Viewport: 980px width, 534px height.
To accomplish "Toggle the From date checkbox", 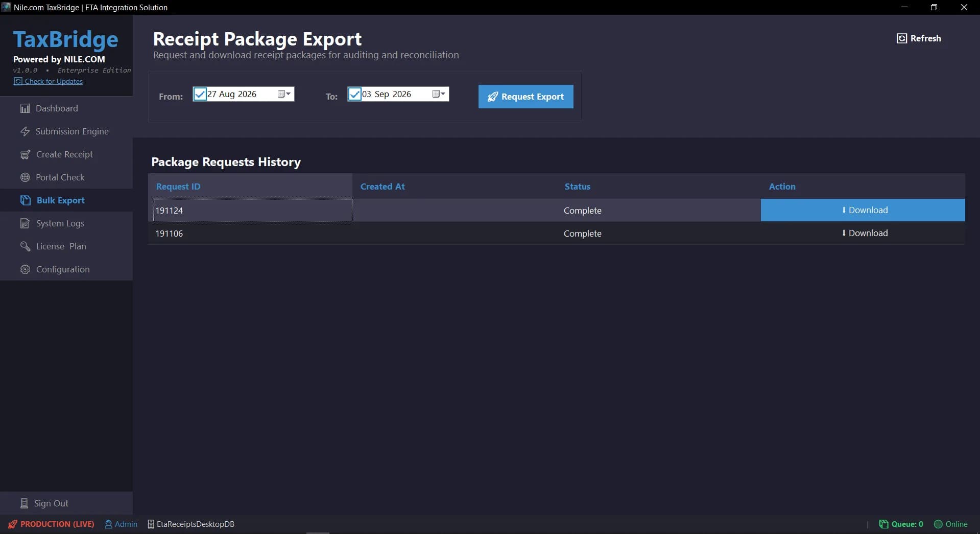I will click(200, 94).
